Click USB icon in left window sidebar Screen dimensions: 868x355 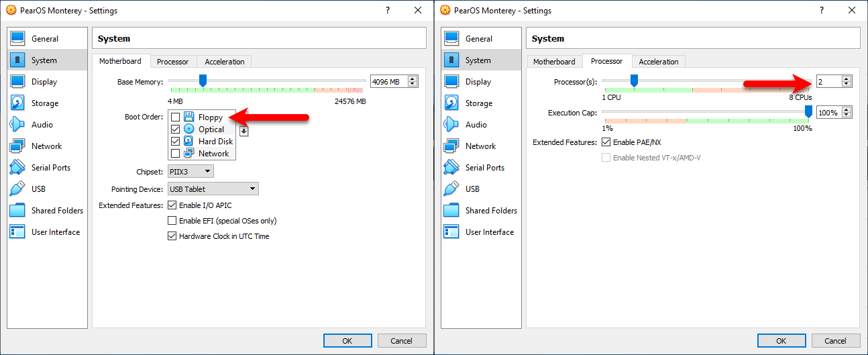pos(17,189)
